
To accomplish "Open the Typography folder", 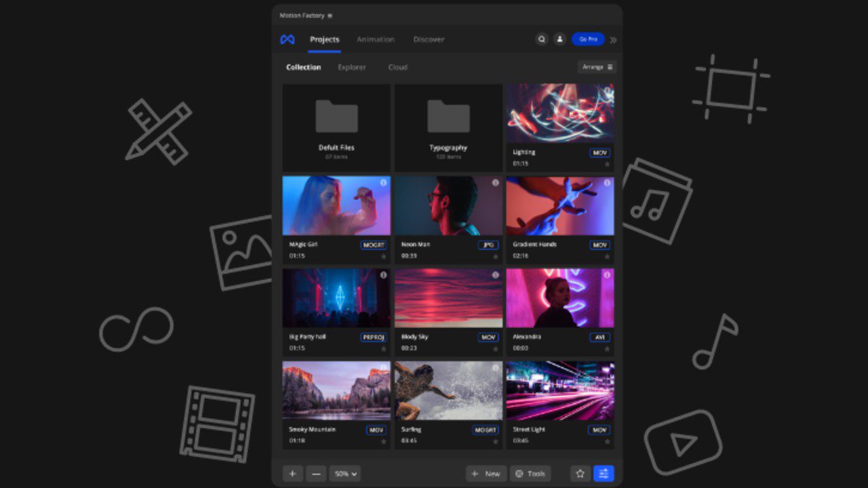I will [x=448, y=127].
